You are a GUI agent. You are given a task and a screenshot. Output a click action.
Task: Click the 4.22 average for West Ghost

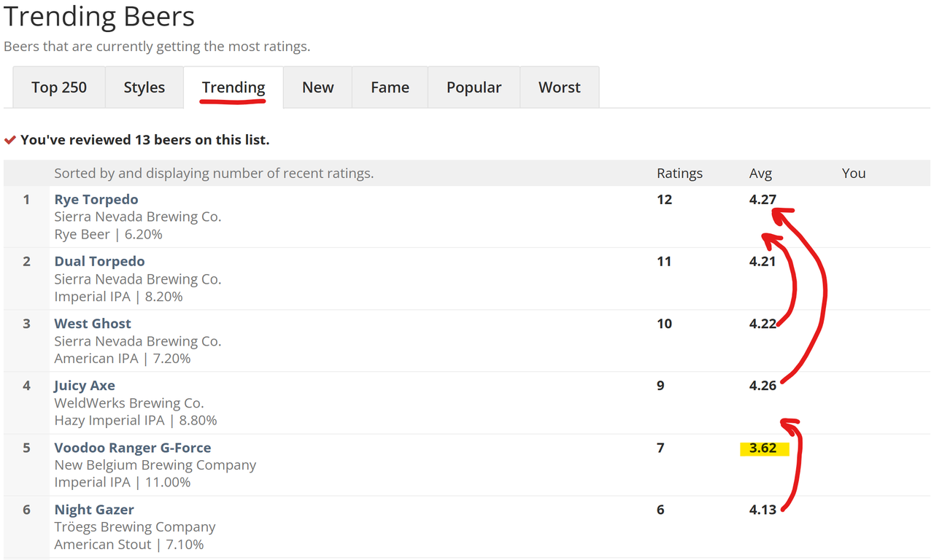coord(763,323)
